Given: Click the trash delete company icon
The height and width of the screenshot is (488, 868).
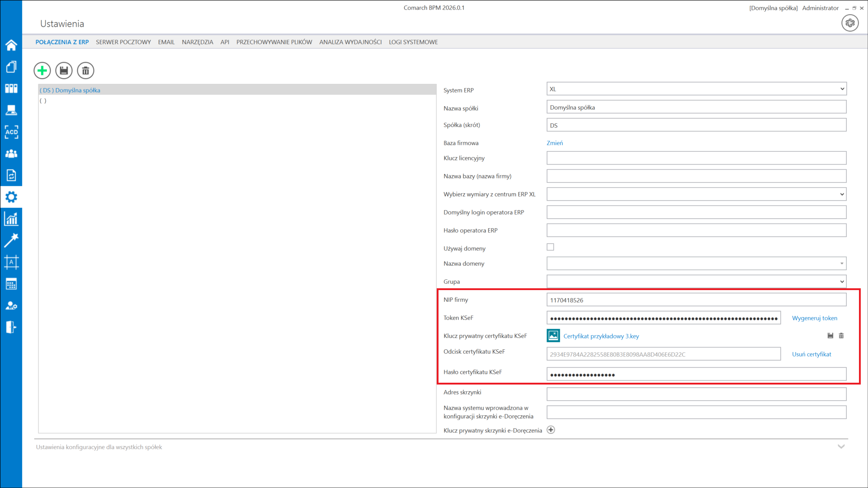Looking at the screenshot, I should click(x=85, y=70).
